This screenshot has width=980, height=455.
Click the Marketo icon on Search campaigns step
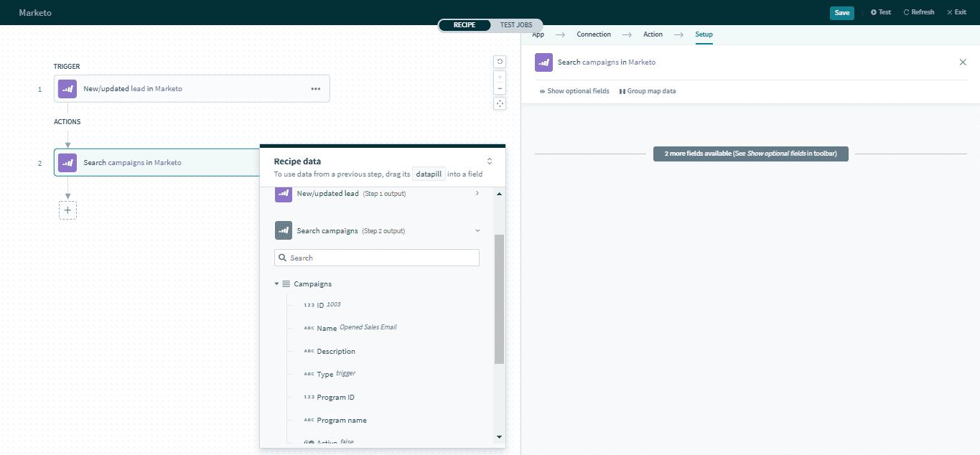tap(67, 163)
